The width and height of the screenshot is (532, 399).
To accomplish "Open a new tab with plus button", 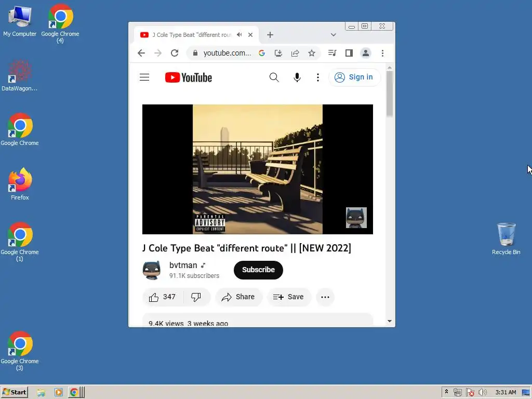I will pos(270,35).
